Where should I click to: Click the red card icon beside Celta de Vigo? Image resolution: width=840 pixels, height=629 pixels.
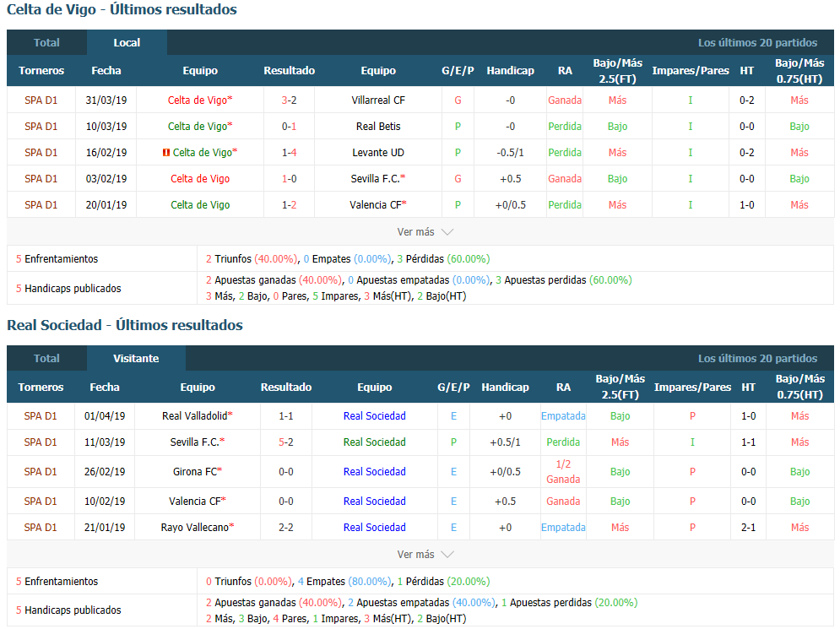tap(166, 153)
